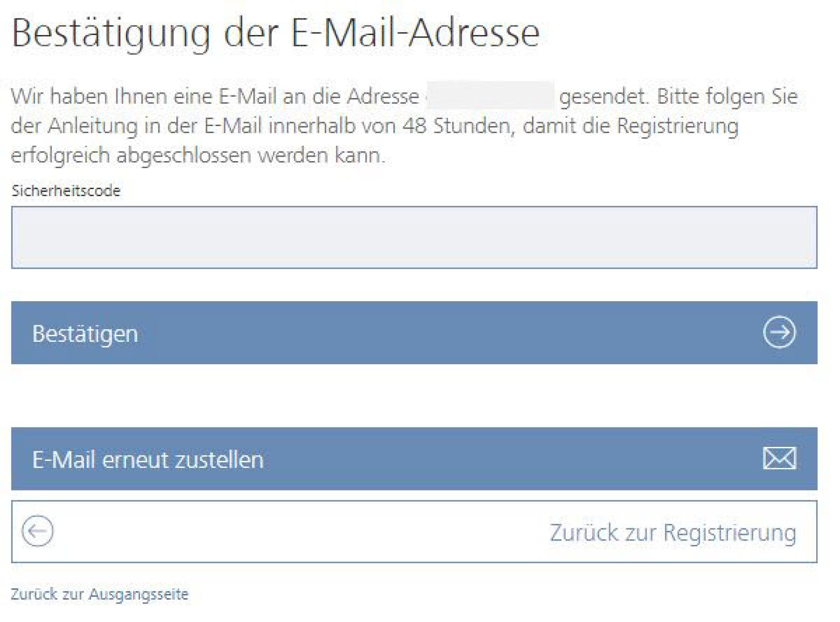The height and width of the screenshot is (622, 840).
Task: Click the word Registrierung in the paragraph
Action: (x=678, y=126)
